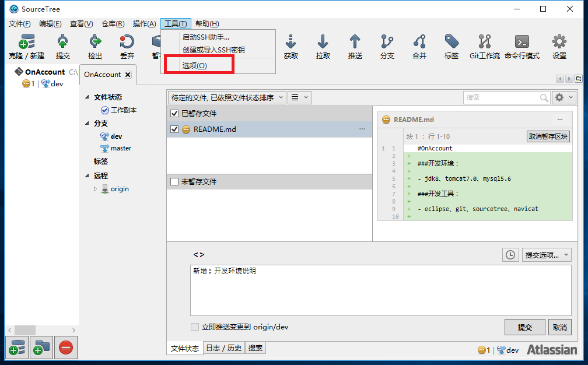Uncheck the README.md staged checkbox
588x365 pixels.
174,129
